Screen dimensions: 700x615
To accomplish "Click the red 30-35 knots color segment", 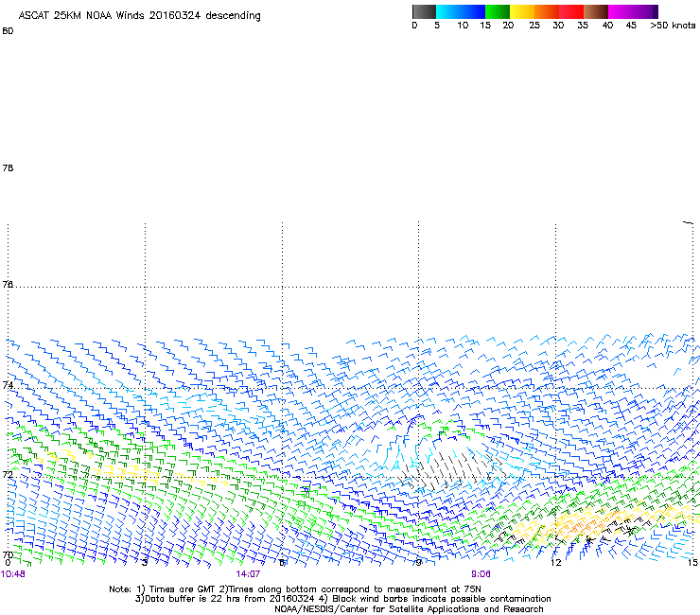I will (x=571, y=11).
